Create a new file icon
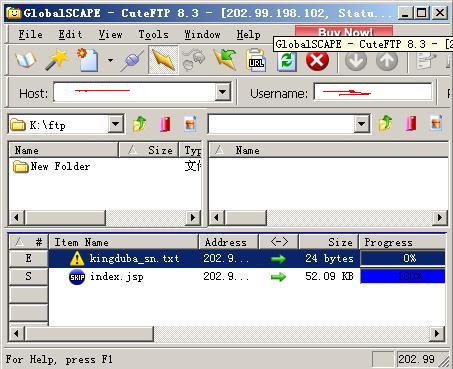The image size is (453, 369). [x=88, y=60]
